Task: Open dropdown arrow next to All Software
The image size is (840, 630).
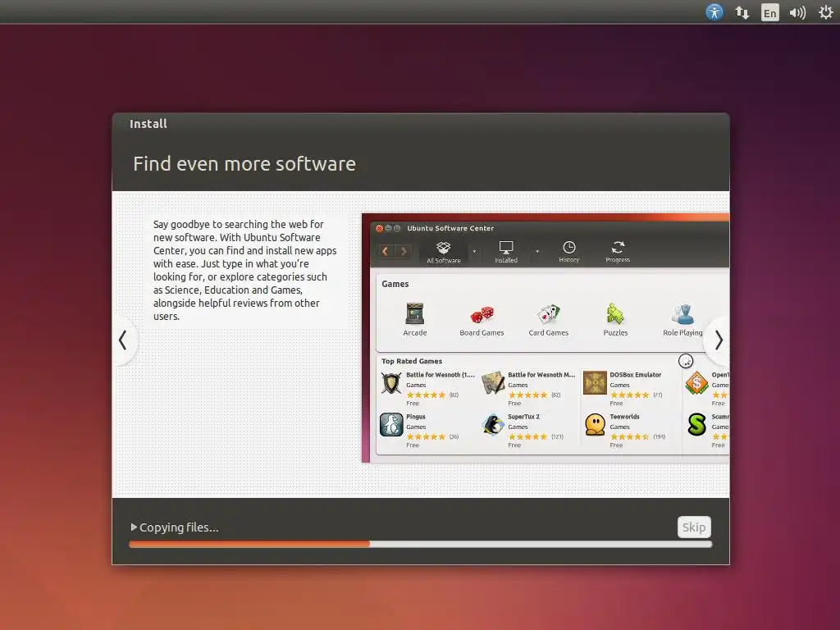Action: 474,251
